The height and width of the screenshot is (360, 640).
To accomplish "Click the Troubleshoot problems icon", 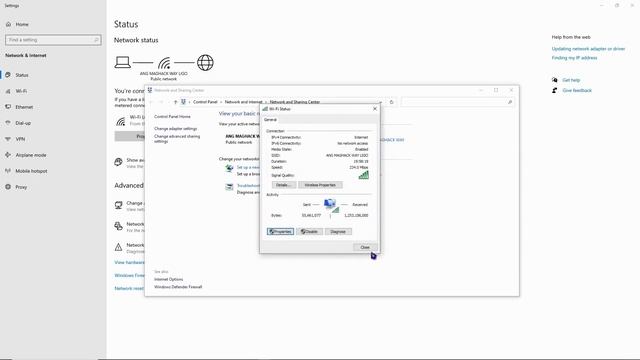I will click(229, 187).
